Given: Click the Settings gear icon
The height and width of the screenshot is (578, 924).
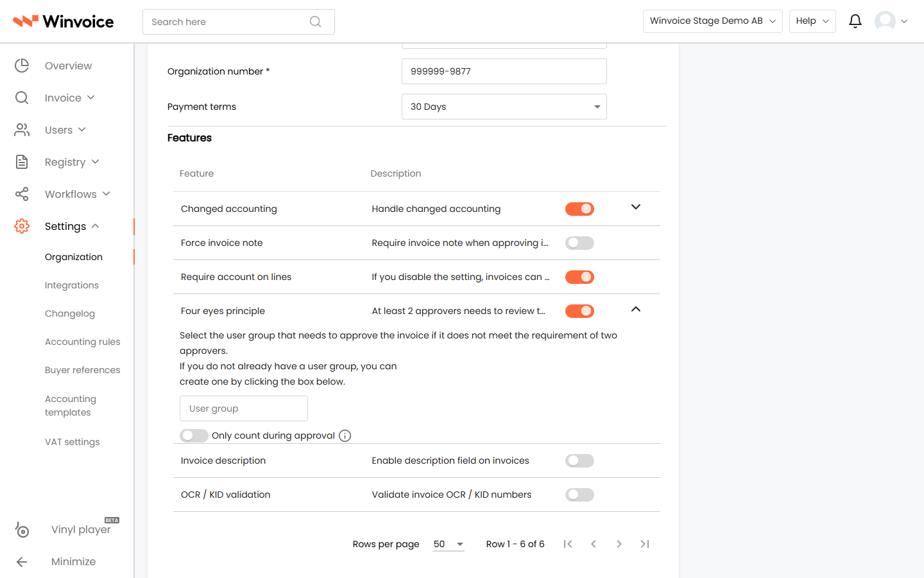Looking at the screenshot, I should (x=22, y=226).
